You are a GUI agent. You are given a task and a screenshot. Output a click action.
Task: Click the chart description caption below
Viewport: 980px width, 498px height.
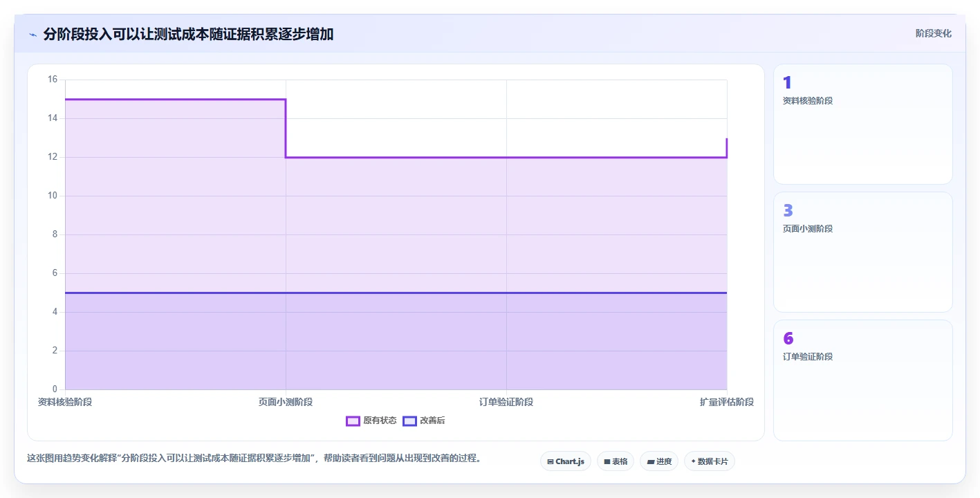254,458
